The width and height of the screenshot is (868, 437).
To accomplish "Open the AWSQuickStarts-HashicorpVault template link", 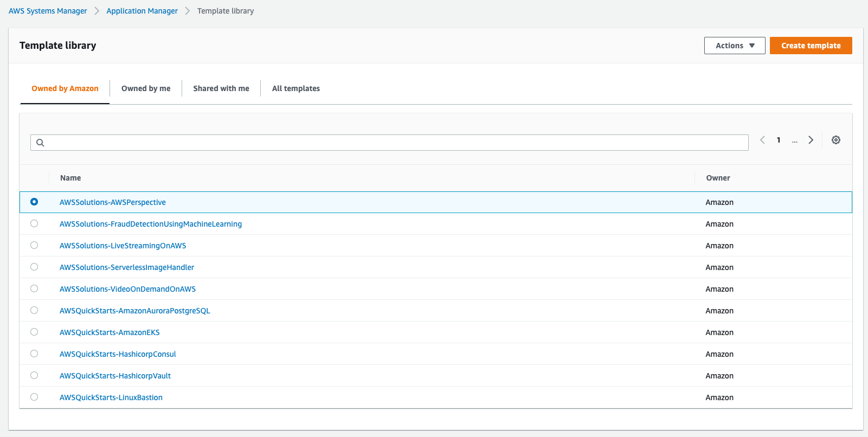I will point(115,376).
